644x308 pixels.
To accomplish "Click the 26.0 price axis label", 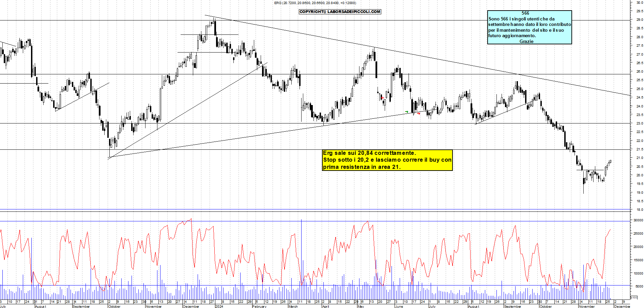I will click(x=640, y=72).
